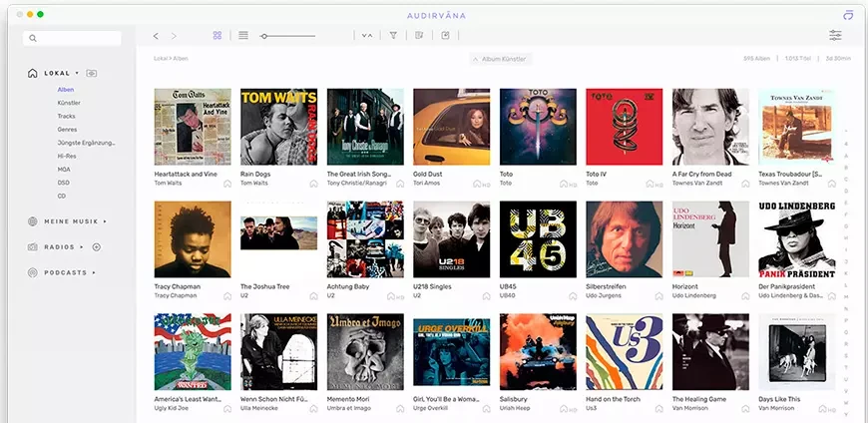Click Lokal in the breadcrumb path

tap(159, 59)
